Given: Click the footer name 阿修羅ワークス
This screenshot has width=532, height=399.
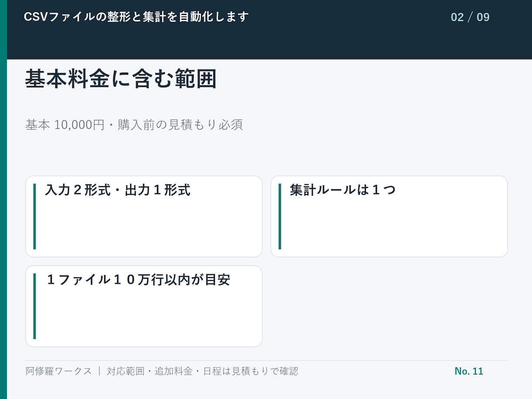Looking at the screenshot, I should point(59,371).
